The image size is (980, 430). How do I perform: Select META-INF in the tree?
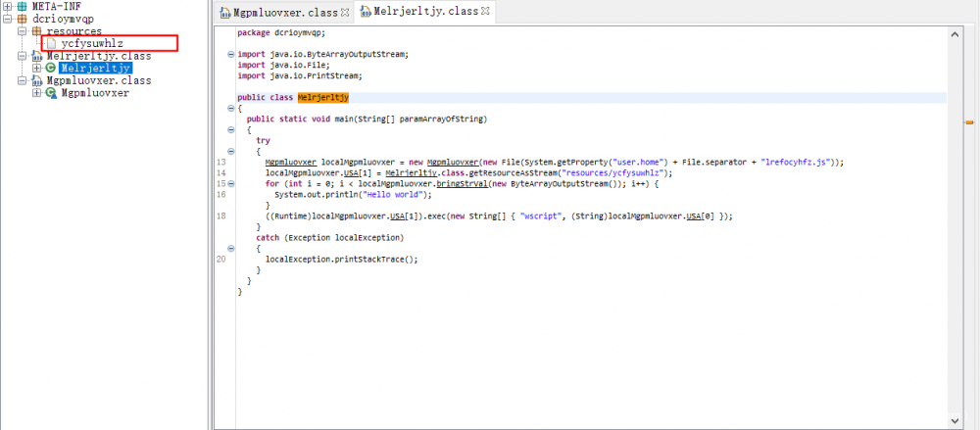[x=56, y=6]
